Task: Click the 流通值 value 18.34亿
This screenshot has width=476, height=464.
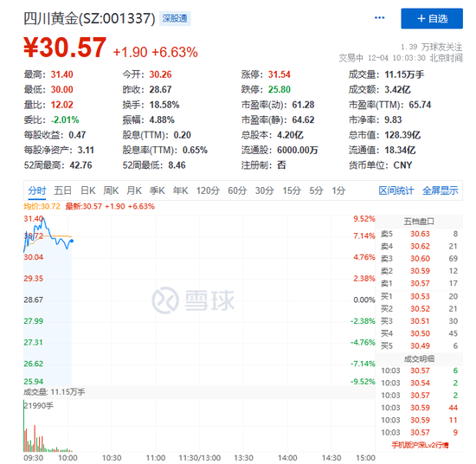Action: (x=400, y=150)
